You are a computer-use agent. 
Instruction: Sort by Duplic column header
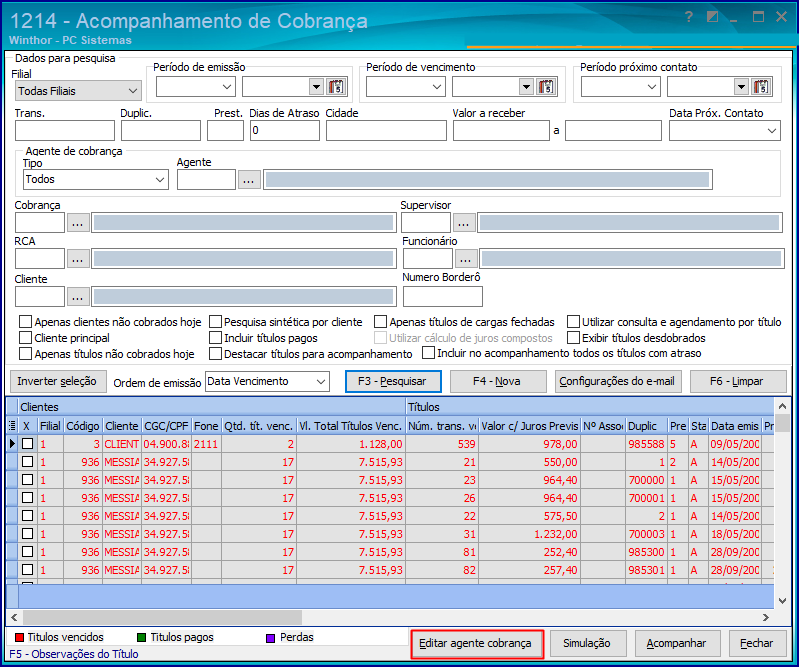coord(647,426)
